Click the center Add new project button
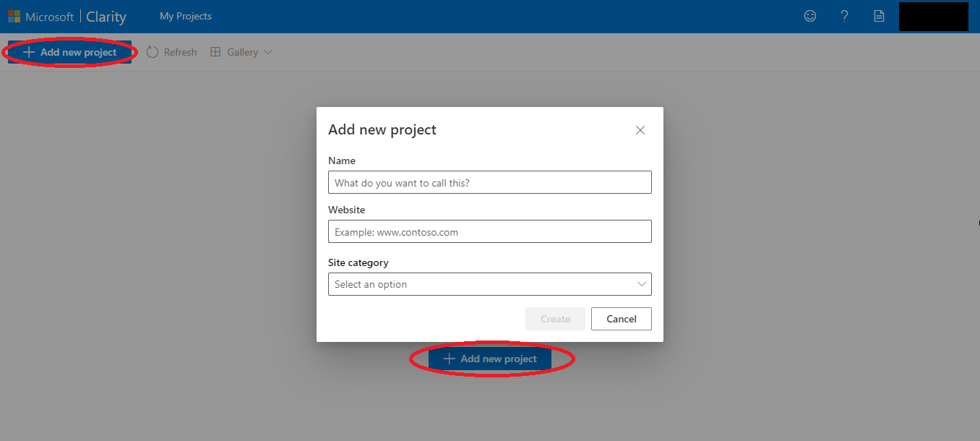980x441 pixels. (x=490, y=359)
